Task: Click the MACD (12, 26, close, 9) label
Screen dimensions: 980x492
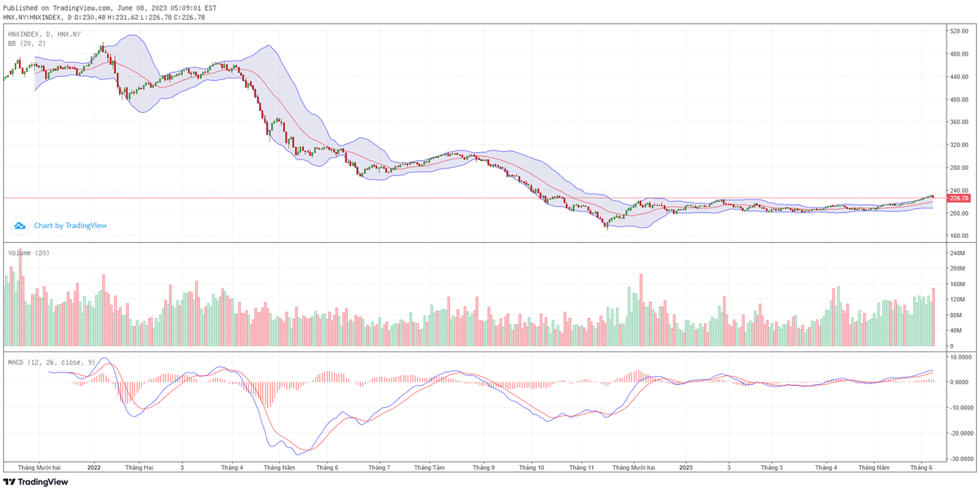Action: click(x=51, y=361)
